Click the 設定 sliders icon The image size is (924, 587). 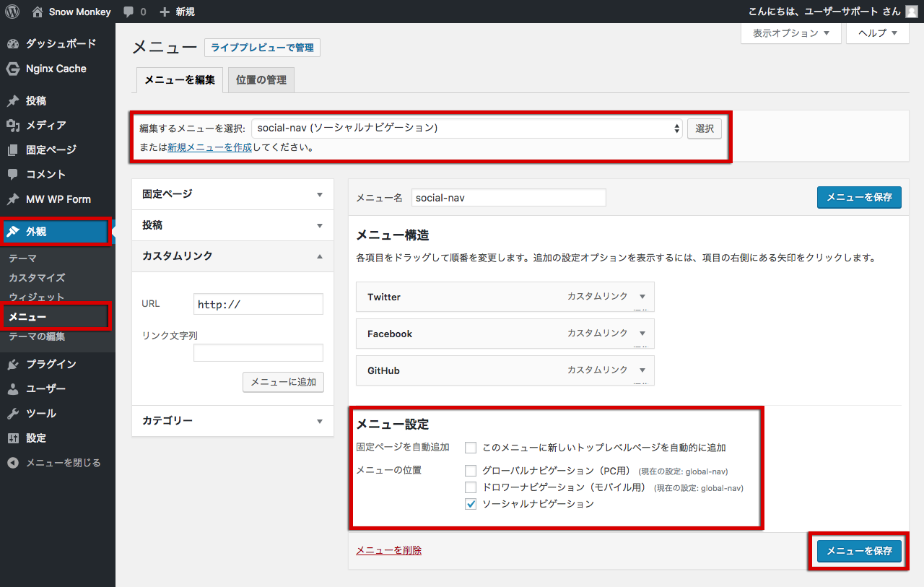tap(13, 438)
